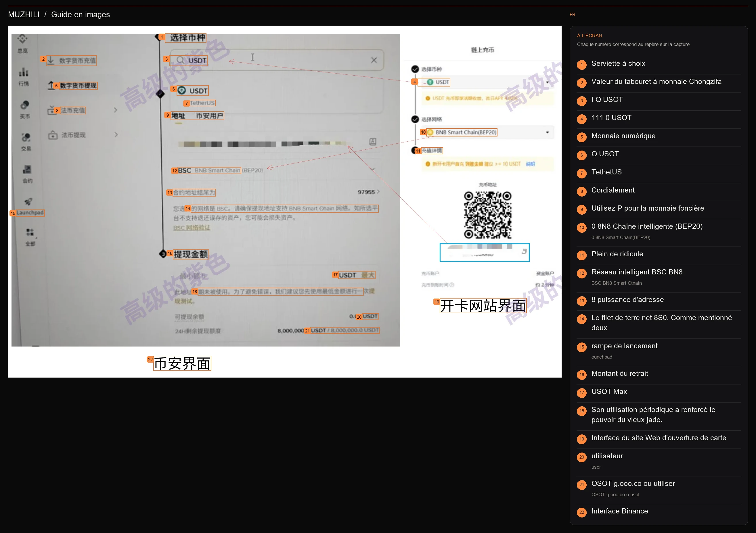The width and height of the screenshot is (756, 533).
Task: Select the 数字货币提现 menu entry
Action: click(79, 86)
